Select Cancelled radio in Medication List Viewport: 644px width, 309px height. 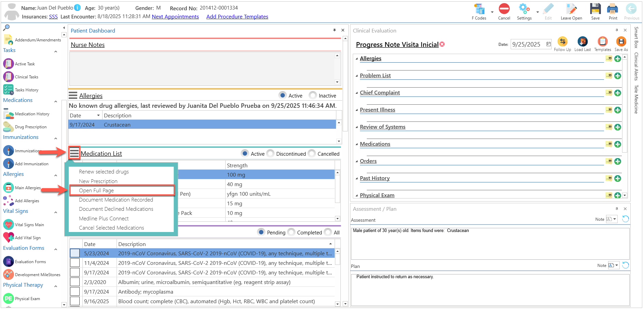312,153
